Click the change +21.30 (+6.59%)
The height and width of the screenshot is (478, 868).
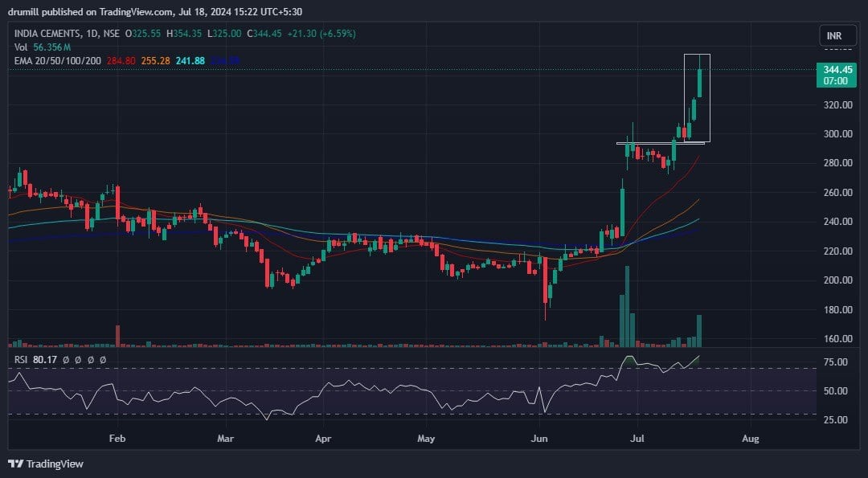(x=321, y=34)
